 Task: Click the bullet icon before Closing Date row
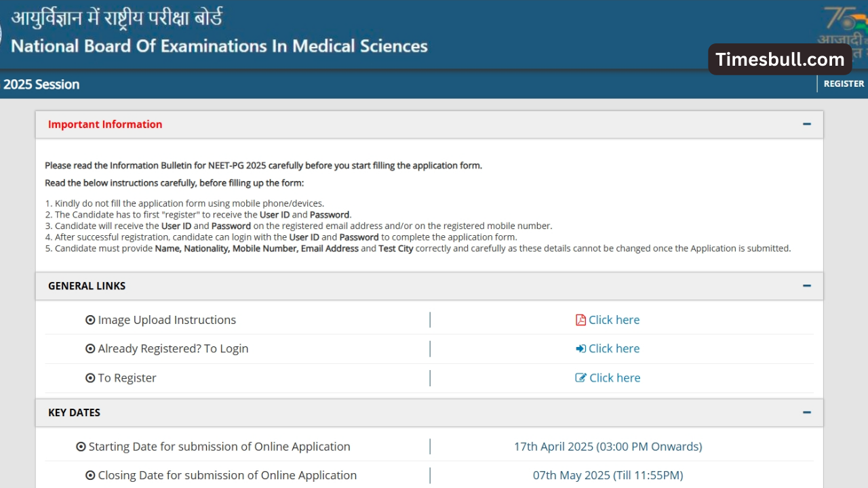90,475
